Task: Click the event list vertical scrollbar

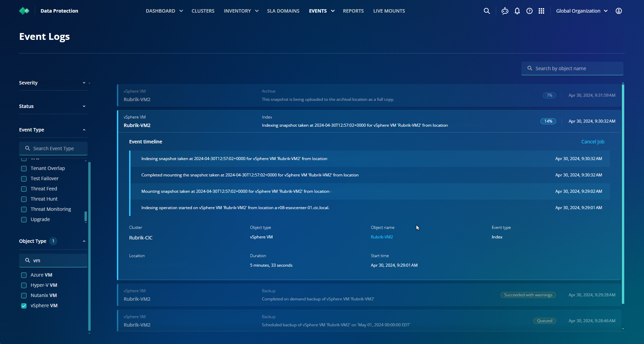Action: click(623, 194)
